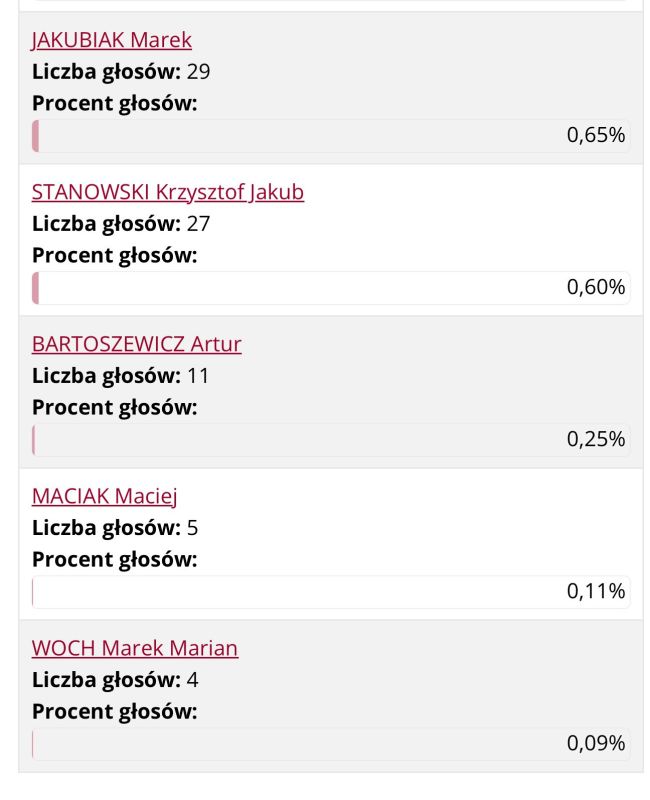Click the 0,09% vote progress bar
Image resolution: width=650 pixels, height=800 pixels.
click(x=330, y=744)
